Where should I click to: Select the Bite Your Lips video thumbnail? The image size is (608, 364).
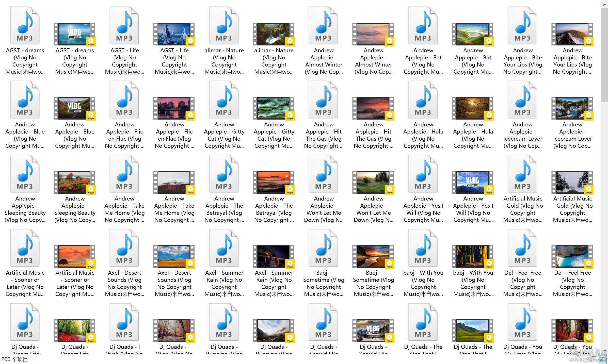pos(572,34)
